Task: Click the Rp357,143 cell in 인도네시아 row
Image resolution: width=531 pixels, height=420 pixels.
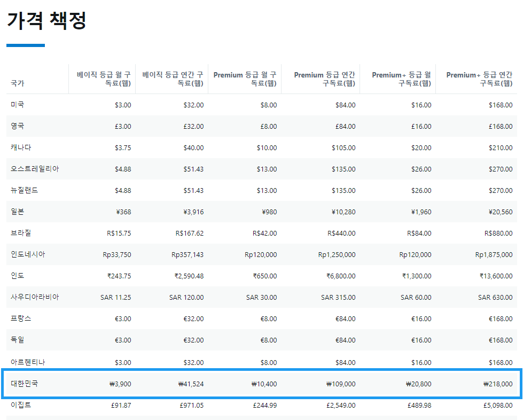Action: [x=188, y=254]
